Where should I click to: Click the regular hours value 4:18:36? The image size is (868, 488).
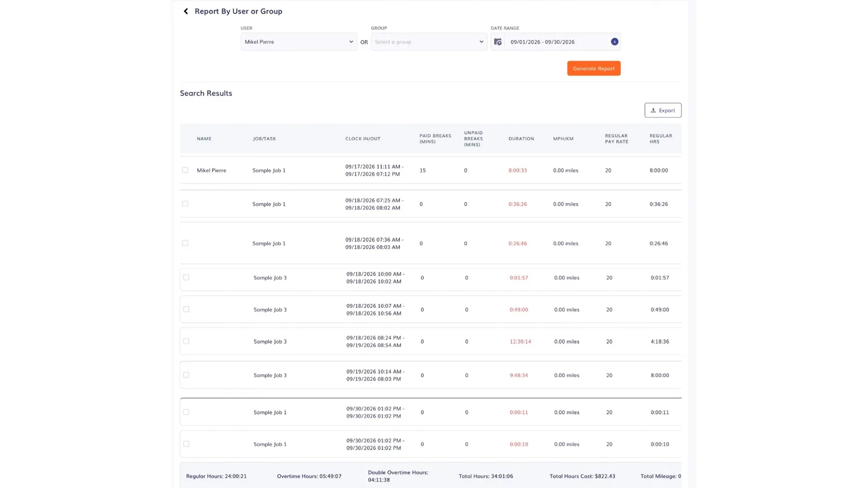point(660,342)
